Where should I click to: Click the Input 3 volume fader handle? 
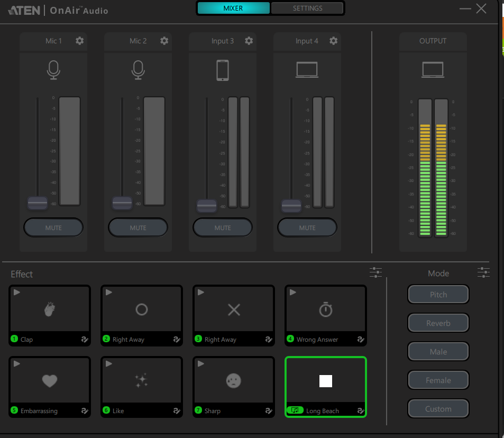pos(207,206)
